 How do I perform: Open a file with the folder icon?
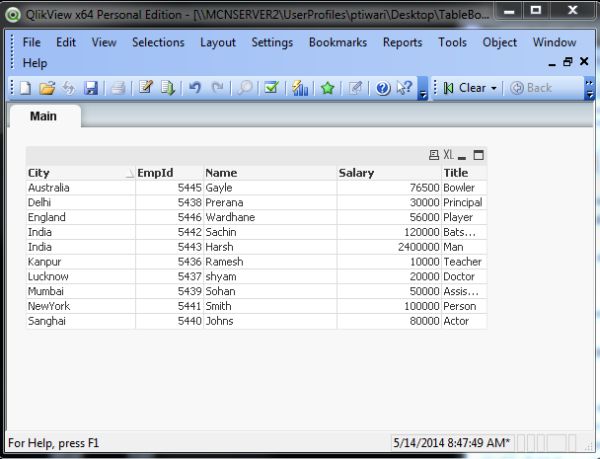pyautogui.click(x=47, y=88)
